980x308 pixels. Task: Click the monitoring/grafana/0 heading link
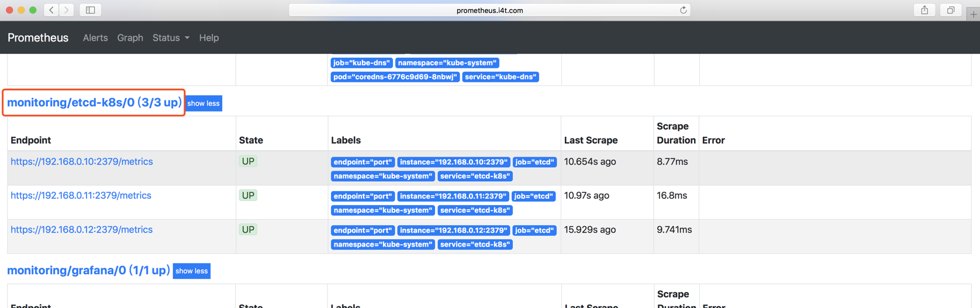coord(88,271)
